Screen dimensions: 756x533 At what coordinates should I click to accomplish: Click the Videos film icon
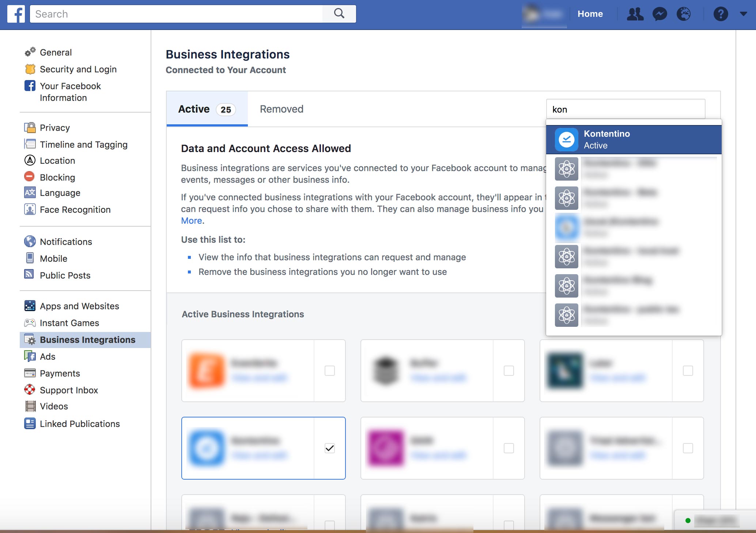[30, 406]
